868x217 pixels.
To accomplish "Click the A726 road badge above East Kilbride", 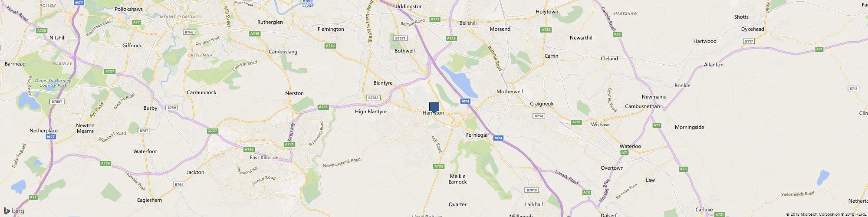I will 249,150.
